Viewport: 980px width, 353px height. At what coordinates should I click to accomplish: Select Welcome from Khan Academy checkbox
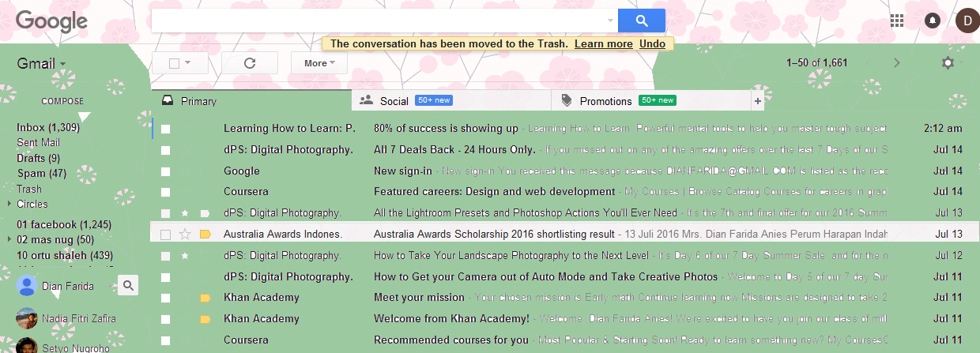tap(166, 319)
